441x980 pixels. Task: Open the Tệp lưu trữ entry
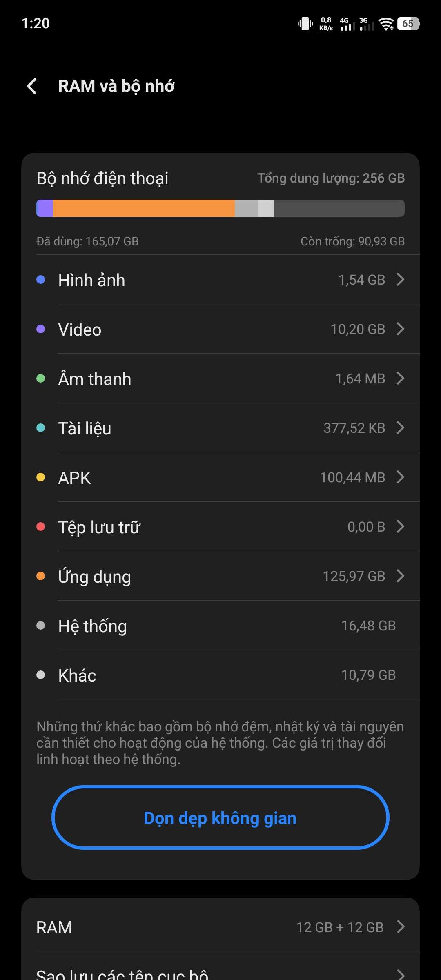click(220, 527)
